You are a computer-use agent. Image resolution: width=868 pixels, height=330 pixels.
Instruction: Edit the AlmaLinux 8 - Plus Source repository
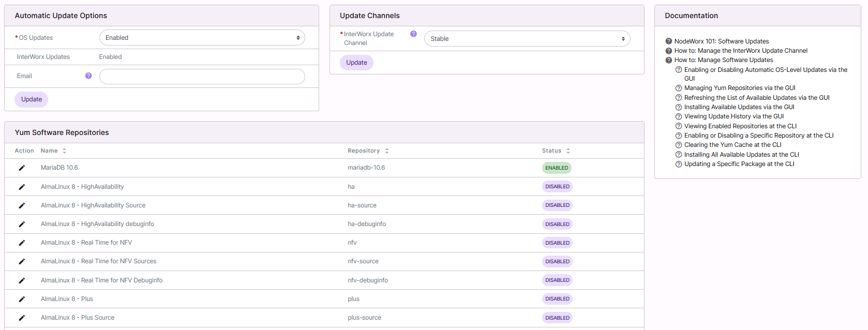(x=22, y=318)
